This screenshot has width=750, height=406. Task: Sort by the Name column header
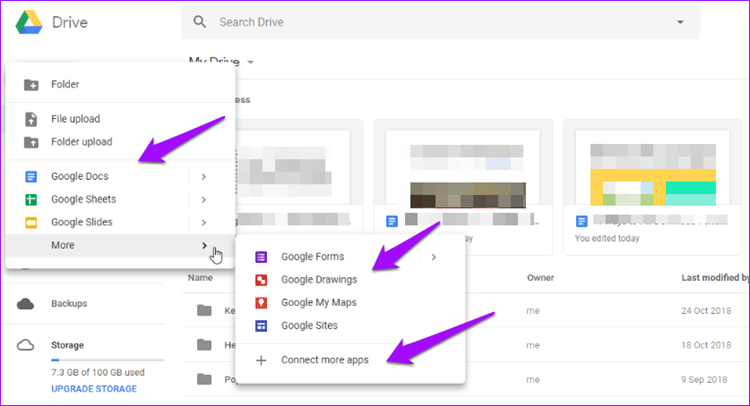200,278
